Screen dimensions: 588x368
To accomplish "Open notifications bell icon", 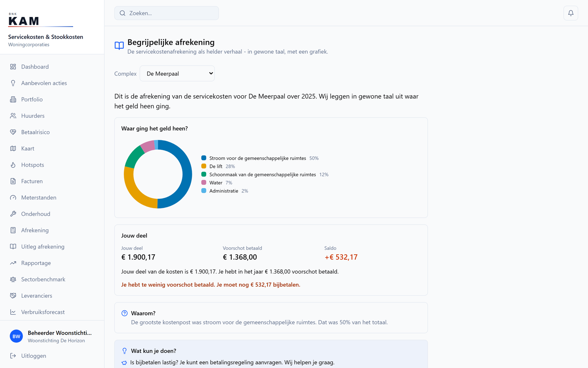I will [571, 13].
